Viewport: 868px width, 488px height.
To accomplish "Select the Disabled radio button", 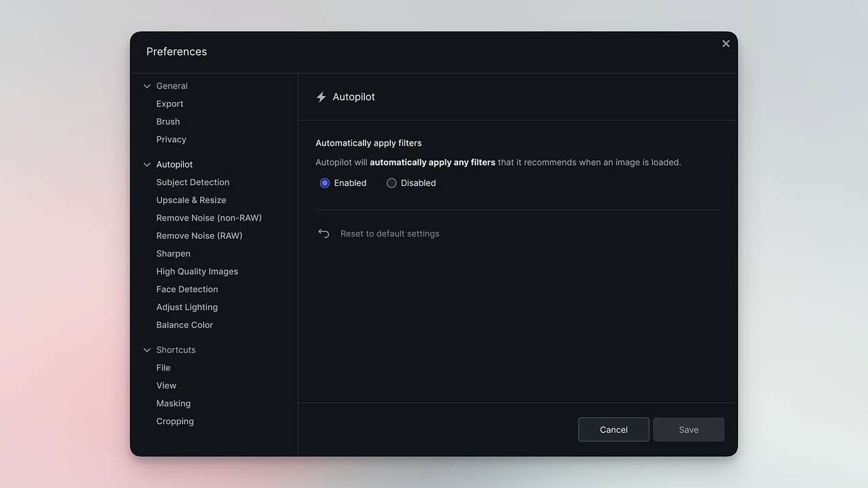I will tap(391, 182).
